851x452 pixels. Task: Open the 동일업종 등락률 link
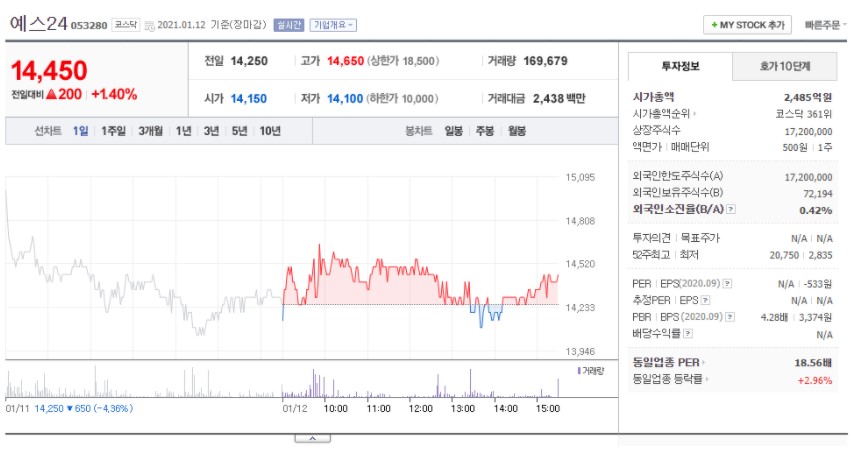point(670,379)
